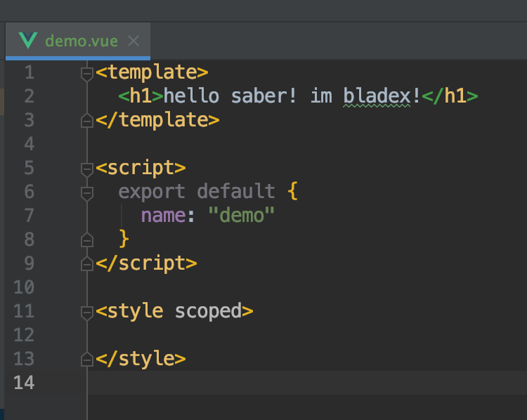Click line number 1 in gutter

tap(30, 72)
